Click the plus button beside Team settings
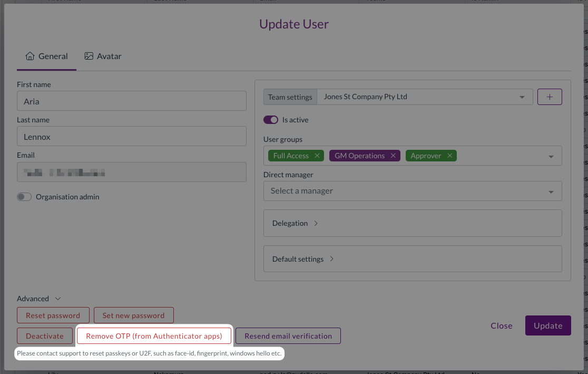This screenshot has width=588, height=374. coord(550,97)
